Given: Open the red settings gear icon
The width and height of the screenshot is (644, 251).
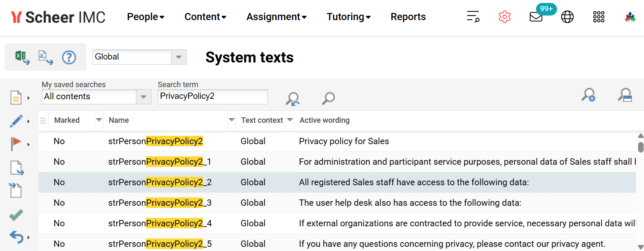Looking at the screenshot, I should (x=504, y=17).
